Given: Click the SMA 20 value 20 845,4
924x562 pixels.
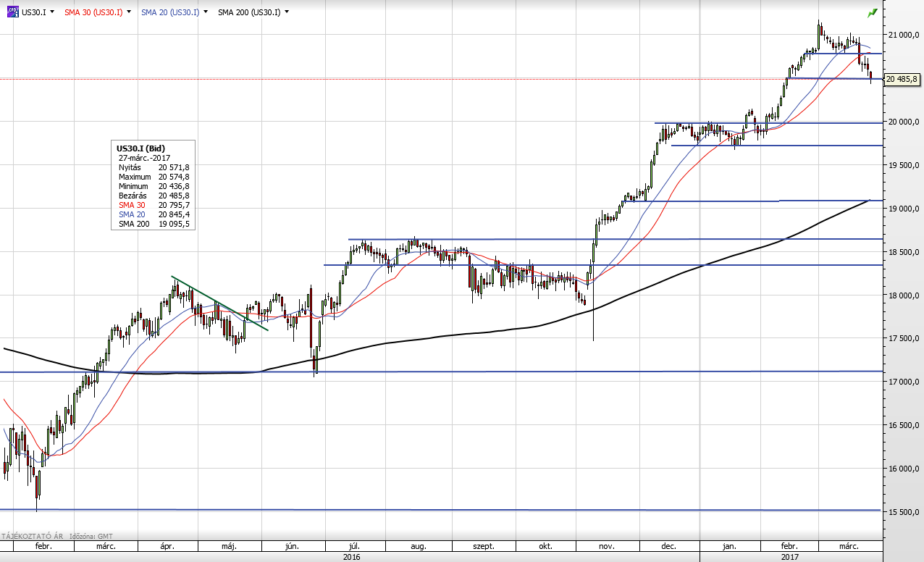Looking at the screenshot, I should coord(175,215).
